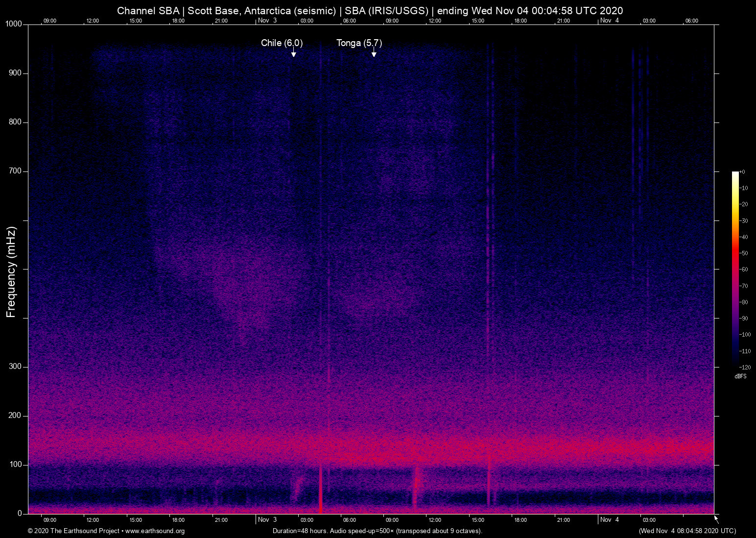The image size is (756, 538).
Task: Select the -120 mark on the dBFS scale
Action: point(744,367)
